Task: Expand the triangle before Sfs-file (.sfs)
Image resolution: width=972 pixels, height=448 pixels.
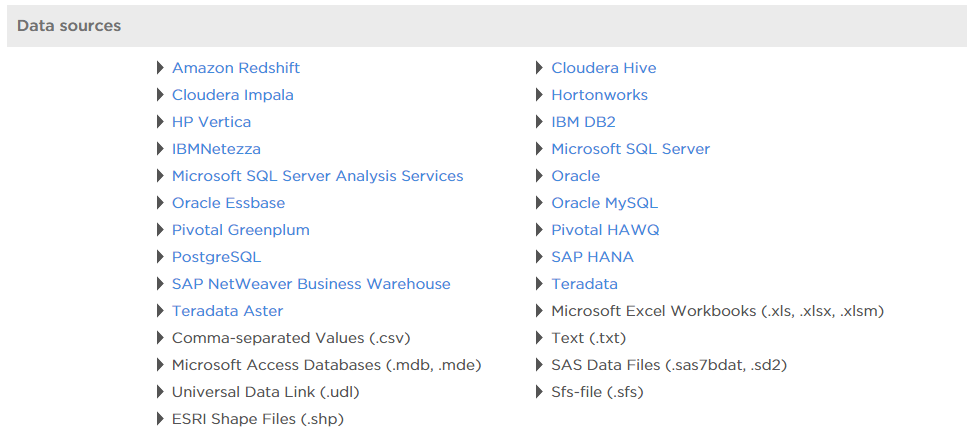Action: [539, 392]
